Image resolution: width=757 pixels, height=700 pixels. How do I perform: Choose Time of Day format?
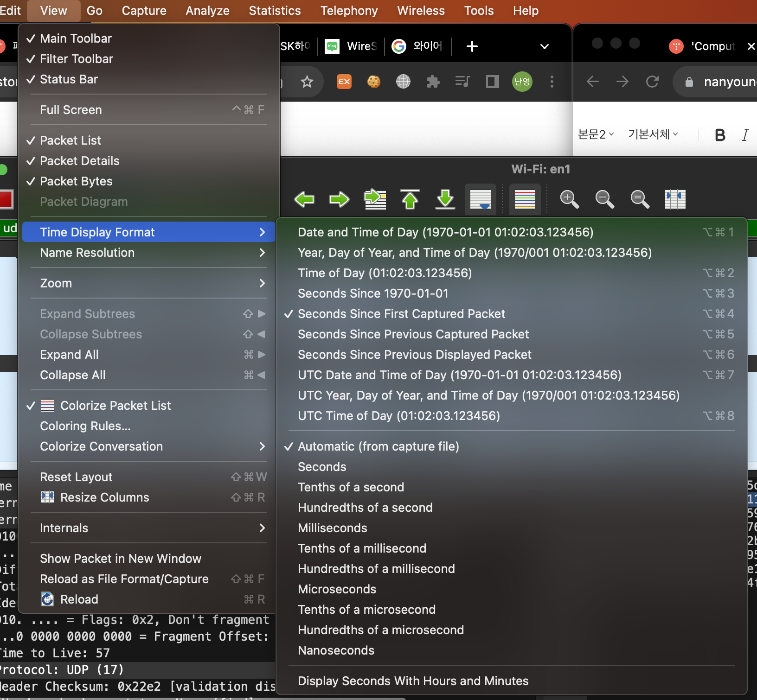[x=511, y=273]
